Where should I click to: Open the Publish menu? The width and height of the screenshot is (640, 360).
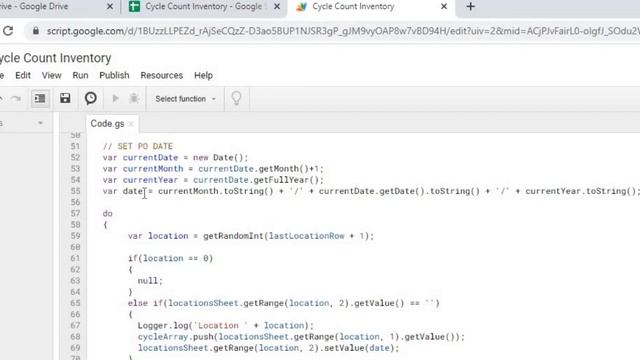click(114, 76)
